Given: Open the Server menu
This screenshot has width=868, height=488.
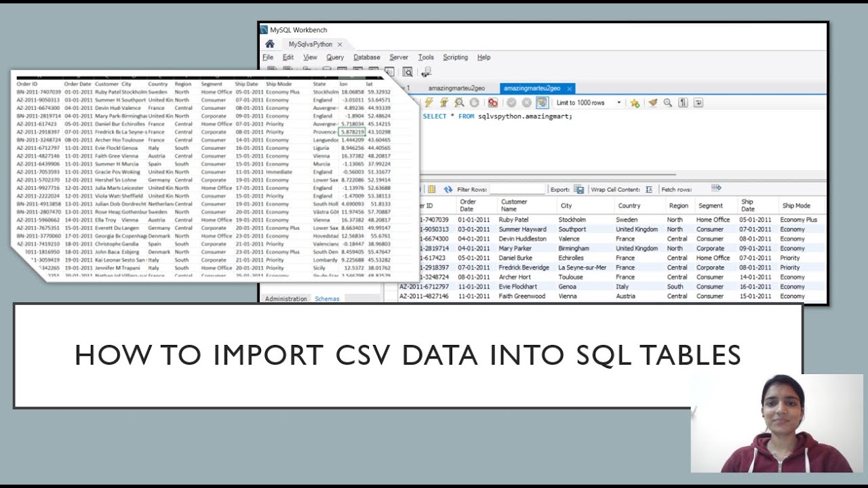Looking at the screenshot, I should pos(399,58).
